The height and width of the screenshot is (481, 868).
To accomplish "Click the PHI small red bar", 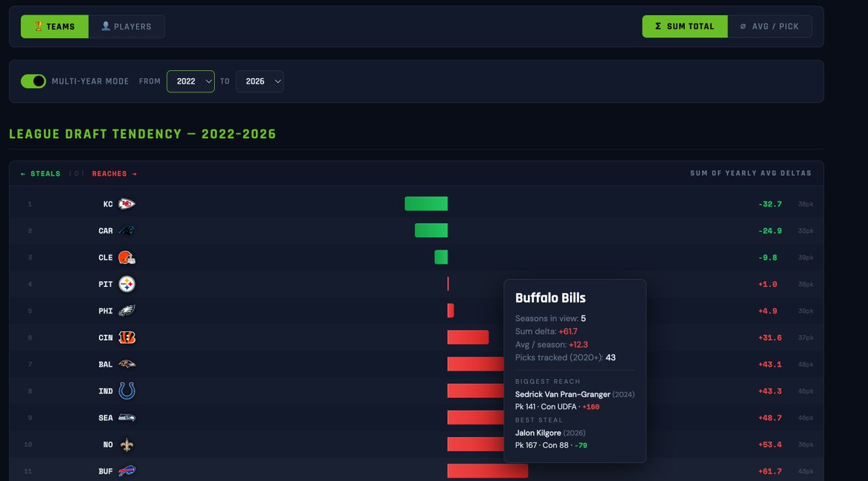I will point(451,311).
